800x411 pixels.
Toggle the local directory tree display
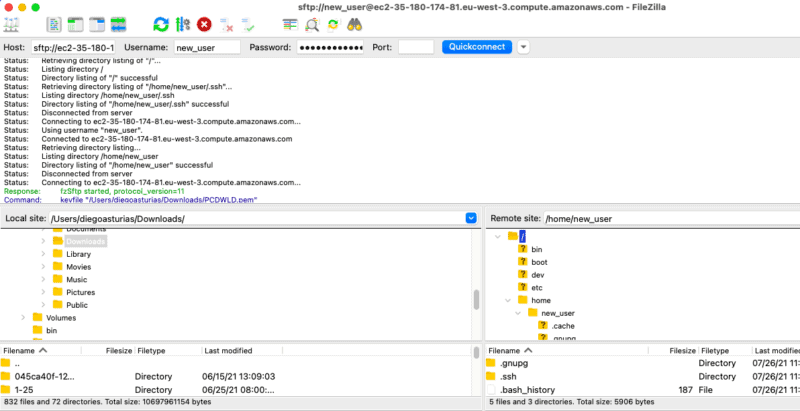click(x=76, y=24)
